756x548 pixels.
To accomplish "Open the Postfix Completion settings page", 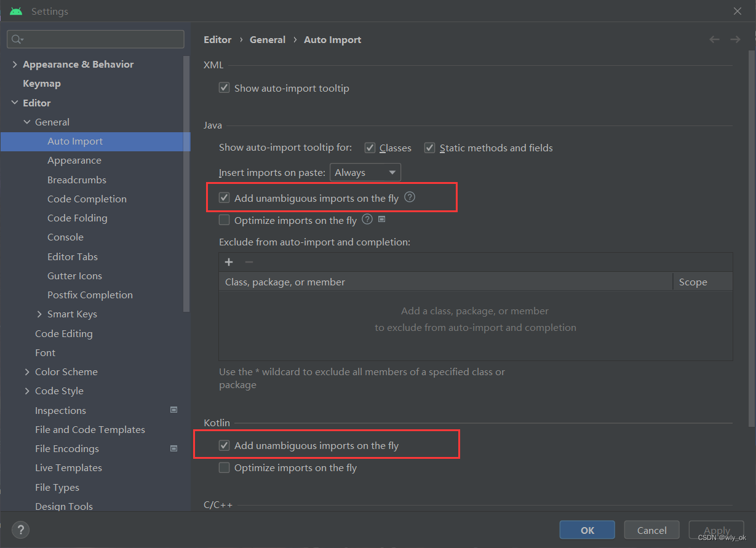I will click(90, 295).
